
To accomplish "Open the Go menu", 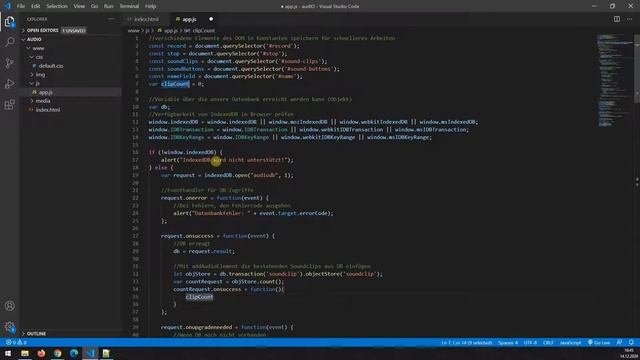I will [x=94, y=6].
